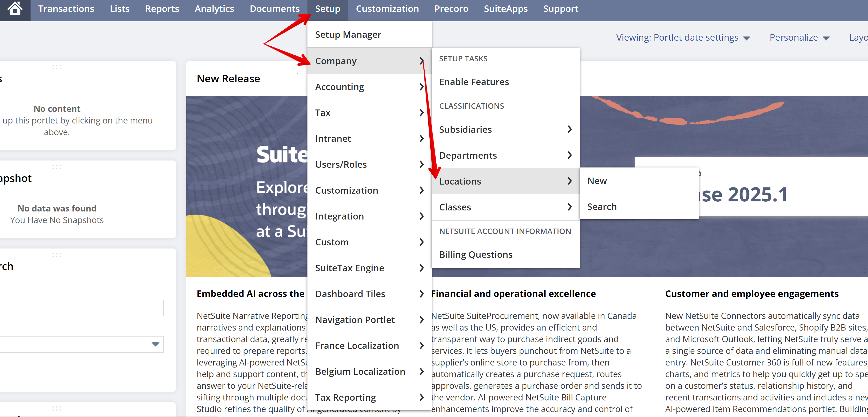The height and width of the screenshot is (417, 868).
Task: Expand the Customization item in Setup dropdown
Action: 369,191
